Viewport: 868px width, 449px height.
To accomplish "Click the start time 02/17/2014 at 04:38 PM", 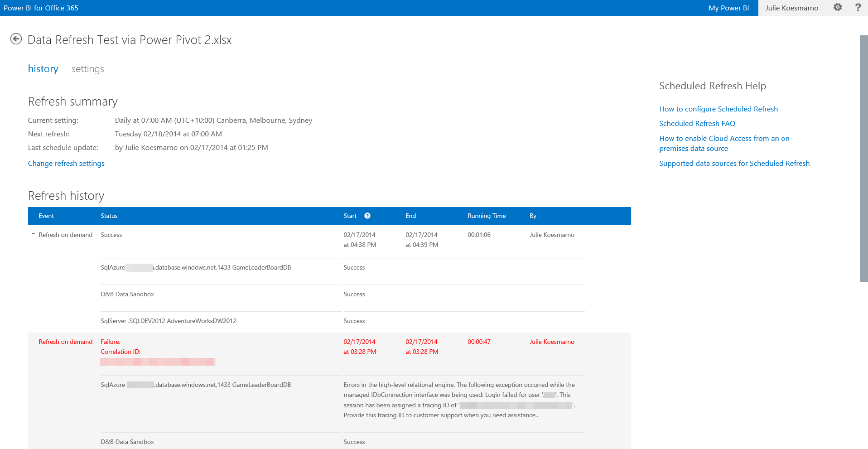I will (360, 240).
